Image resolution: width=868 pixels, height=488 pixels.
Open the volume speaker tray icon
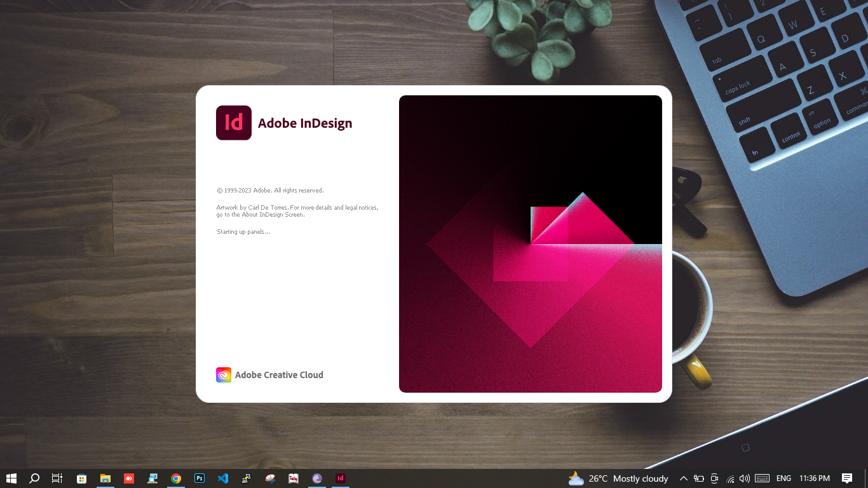click(745, 478)
